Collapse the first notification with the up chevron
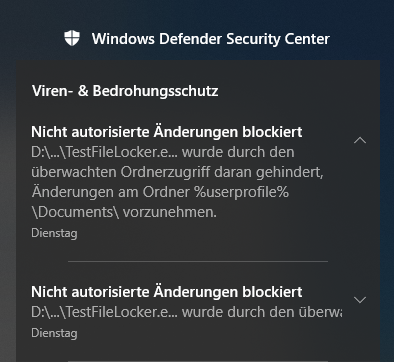394x362 pixels. (x=360, y=140)
